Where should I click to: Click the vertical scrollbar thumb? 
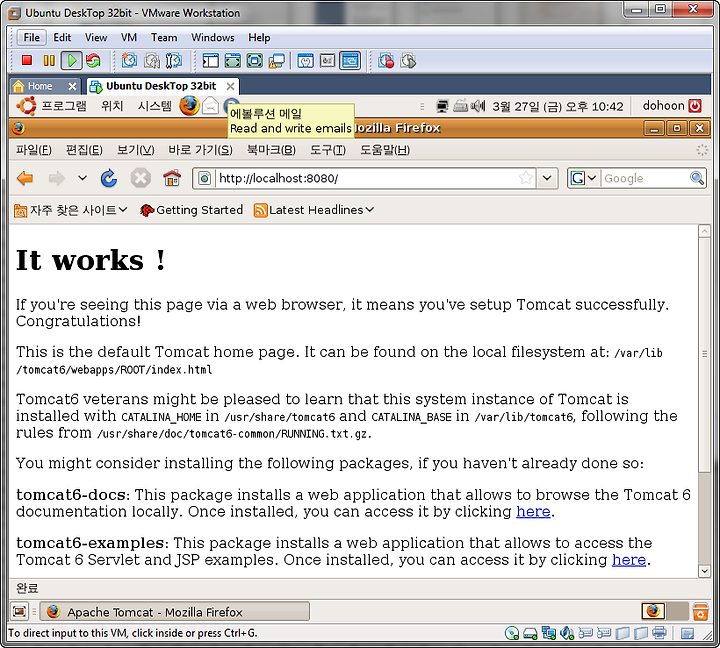704,355
